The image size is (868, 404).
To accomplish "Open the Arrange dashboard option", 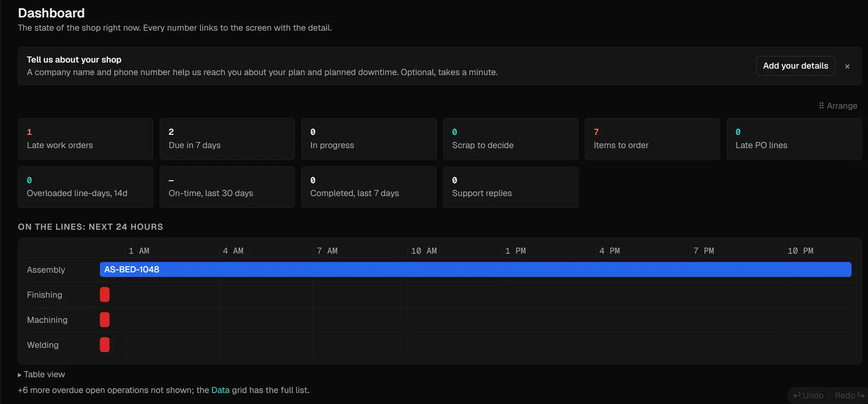I will tap(838, 106).
